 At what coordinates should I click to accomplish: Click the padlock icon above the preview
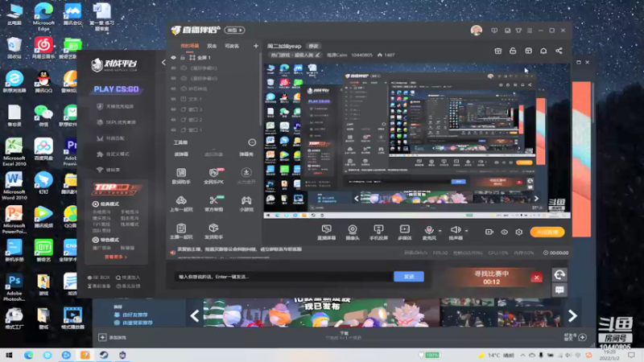pos(513,51)
